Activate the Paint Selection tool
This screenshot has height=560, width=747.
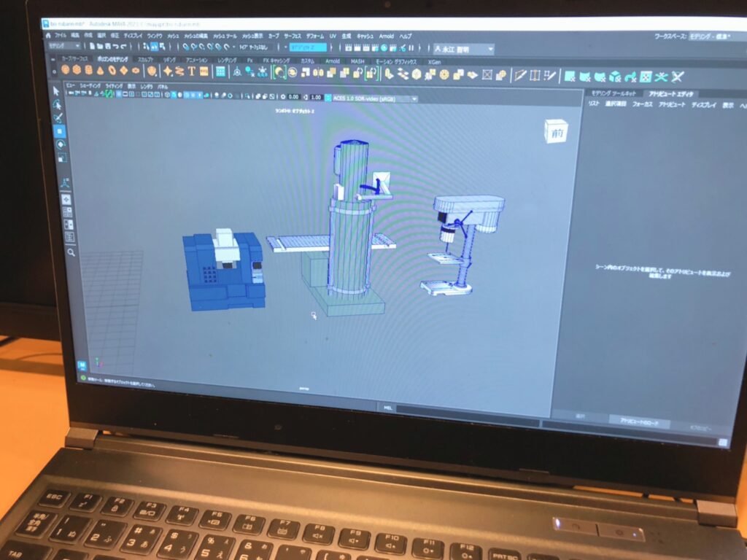tap(58, 117)
